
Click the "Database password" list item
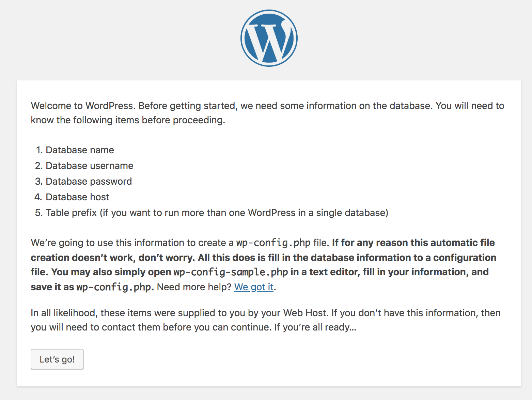[89, 181]
